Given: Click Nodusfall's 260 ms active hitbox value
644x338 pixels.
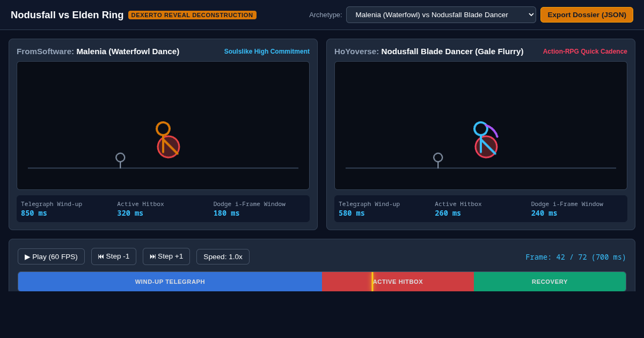Looking at the screenshot, I should point(448,213).
